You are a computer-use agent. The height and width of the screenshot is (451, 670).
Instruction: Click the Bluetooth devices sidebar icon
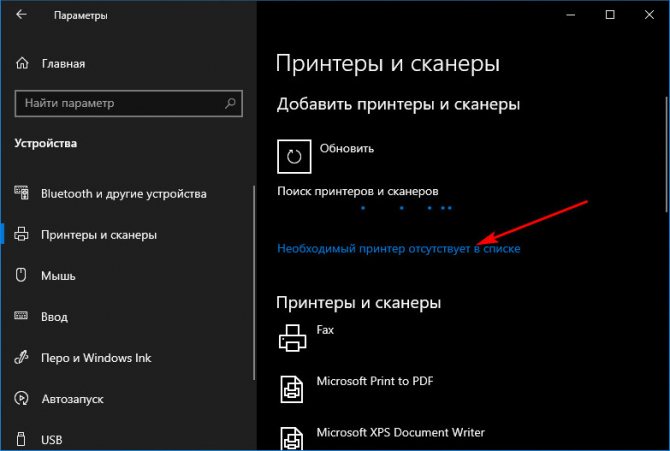tap(21, 193)
